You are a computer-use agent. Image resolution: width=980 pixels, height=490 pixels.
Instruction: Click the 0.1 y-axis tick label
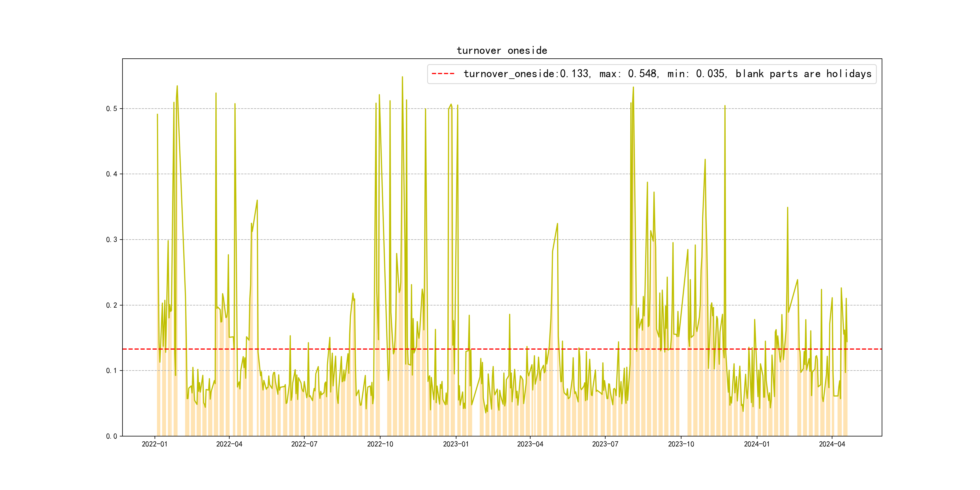(112, 371)
